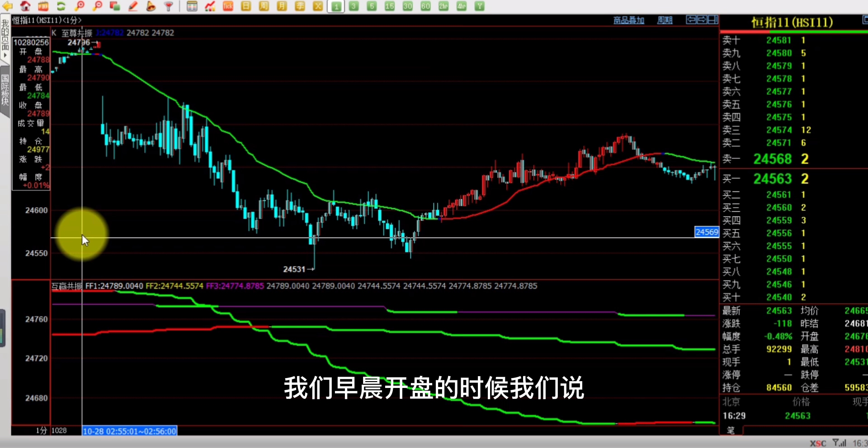The image size is (868, 448).
Task: Switch to quarterly (季) K-line period
Action: pos(300,6)
